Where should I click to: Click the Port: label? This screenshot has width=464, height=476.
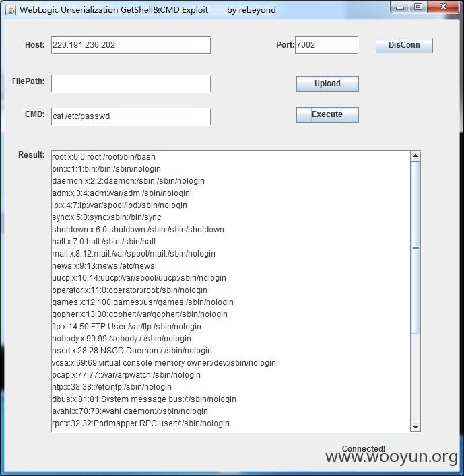click(285, 45)
